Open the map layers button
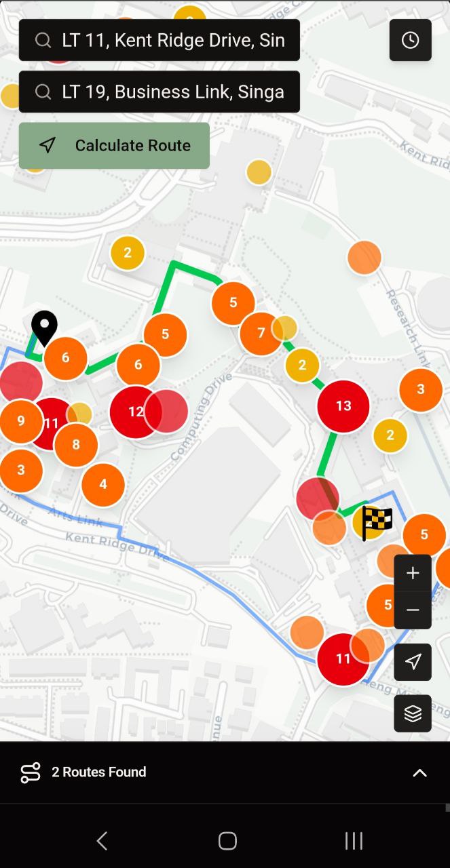This screenshot has height=868, width=450. (x=413, y=713)
